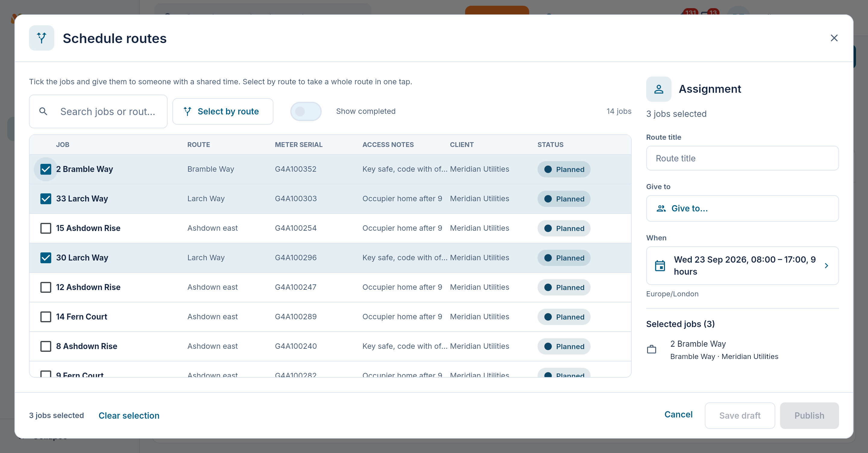The width and height of the screenshot is (868, 453).
Task: Untick the 30 Larch Way checkbox
Action: [x=46, y=258]
